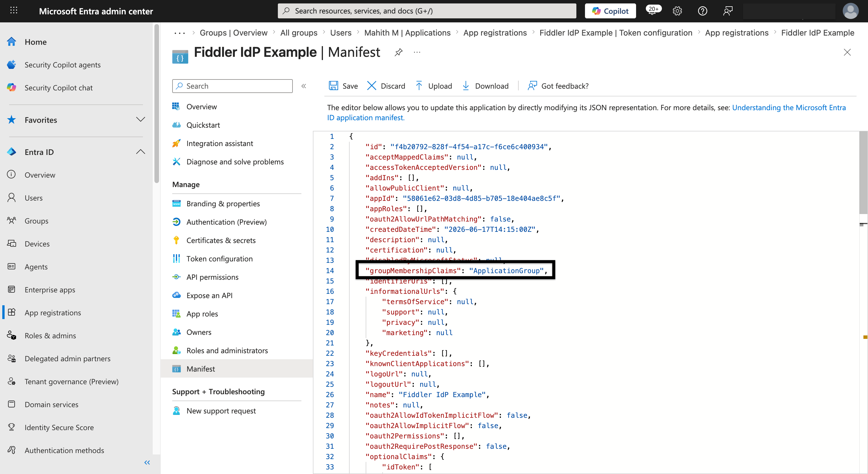Close the Manifest blade
Screen dimensions: 868x474
[847, 52]
